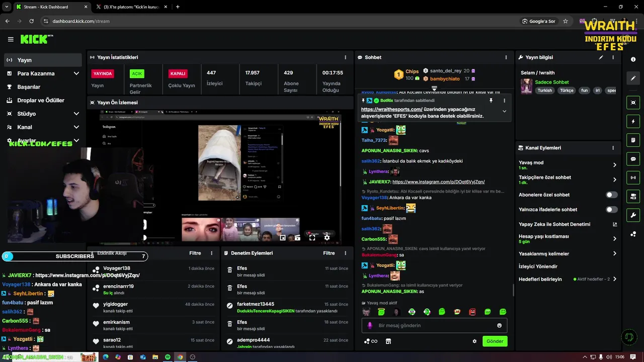Click the browser address bar

pos(282,21)
